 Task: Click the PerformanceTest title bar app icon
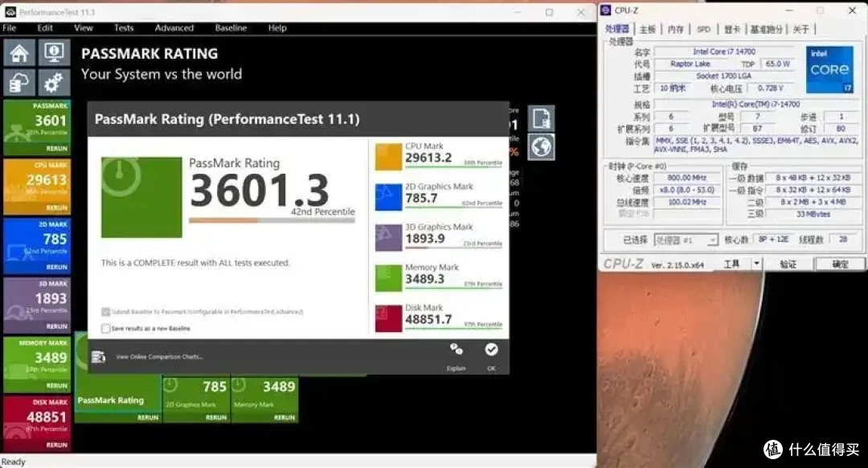coord(10,11)
